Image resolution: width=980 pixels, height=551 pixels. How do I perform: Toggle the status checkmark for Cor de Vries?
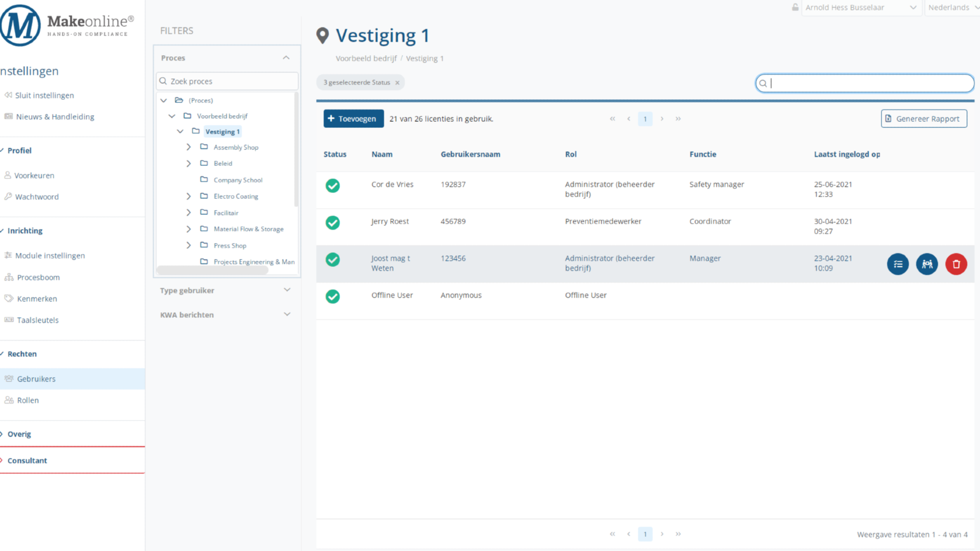pos(333,186)
